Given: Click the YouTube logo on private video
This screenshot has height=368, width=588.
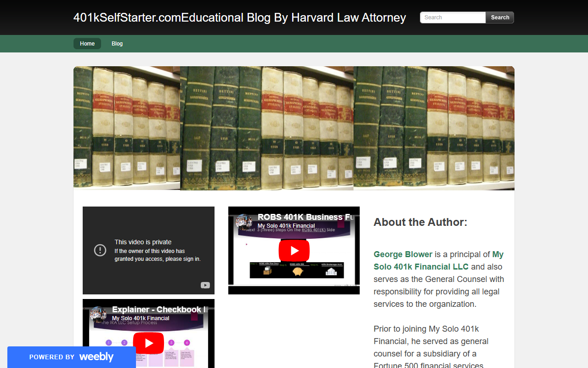Looking at the screenshot, I should click(205, 285).
